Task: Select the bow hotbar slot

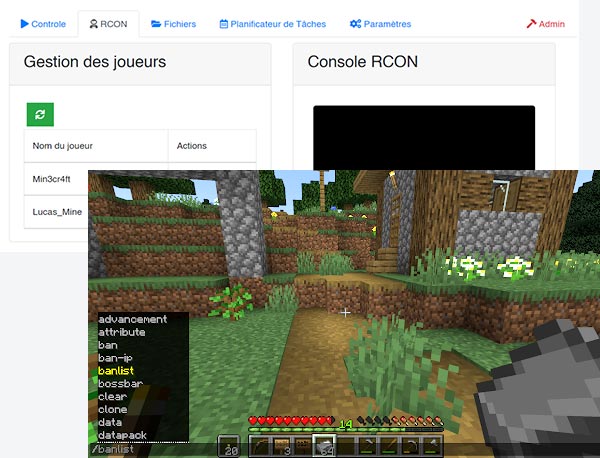Action: (x=259, y=446)
